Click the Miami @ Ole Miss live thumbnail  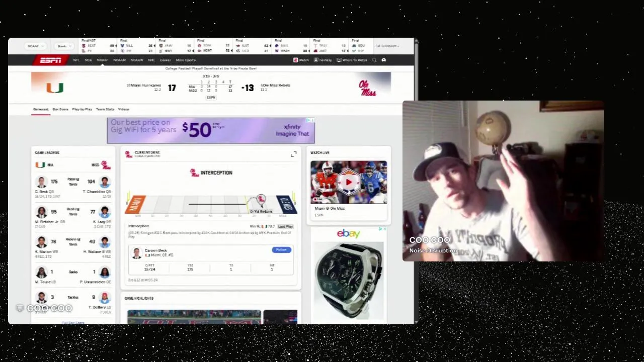tap(349, 182)
